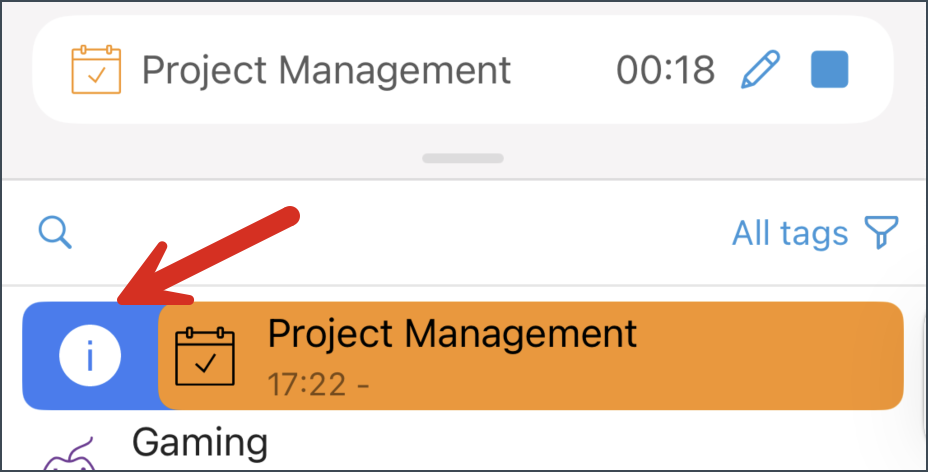Image resolution: width=928 pixels, height=472 pixels.
Task: Click the empty orange area right of Project Management
Action: (769, 355)
